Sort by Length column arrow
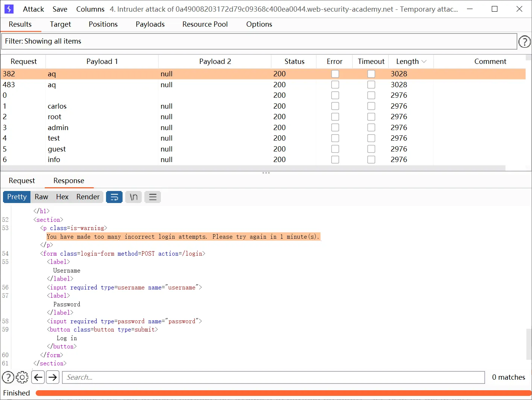532x400 pixels. click(424, 62)
